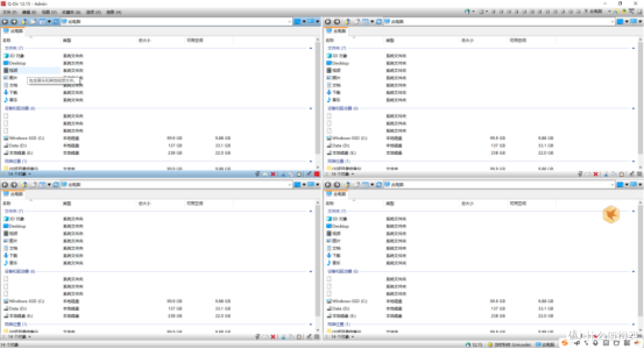Screen dimensions: 644x349
Task: Refresh the bottom-right pane
Action: [x=379, y=185]
